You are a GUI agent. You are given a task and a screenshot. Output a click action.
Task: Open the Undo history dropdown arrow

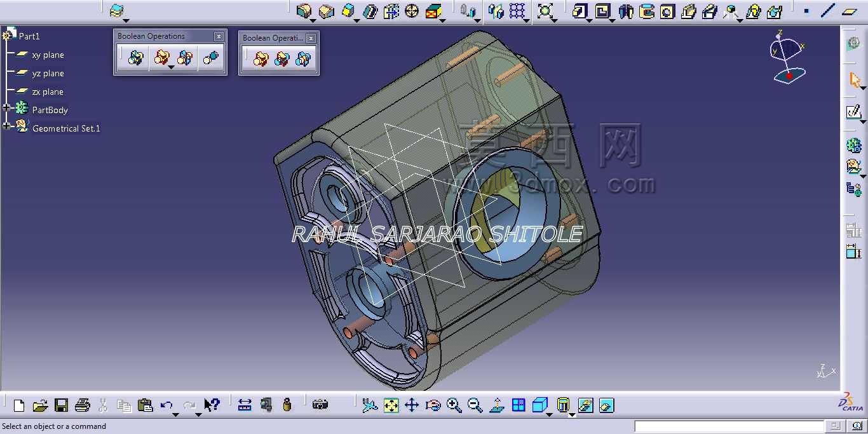(175, 414)
